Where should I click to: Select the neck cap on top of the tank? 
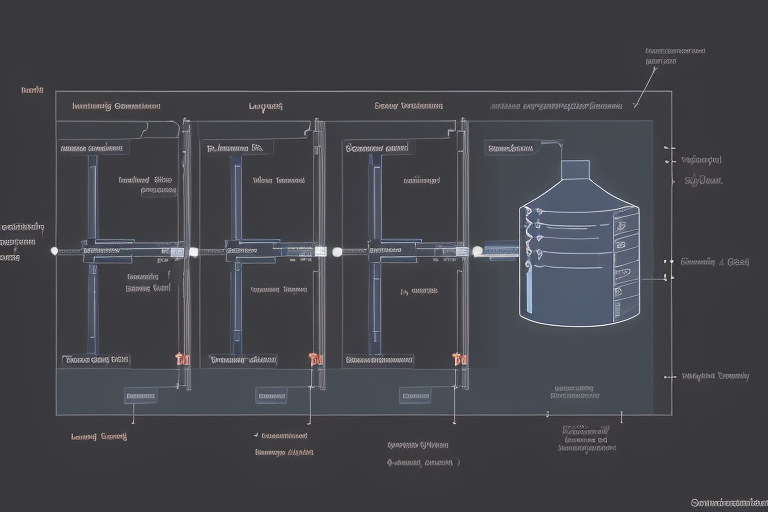575,170
